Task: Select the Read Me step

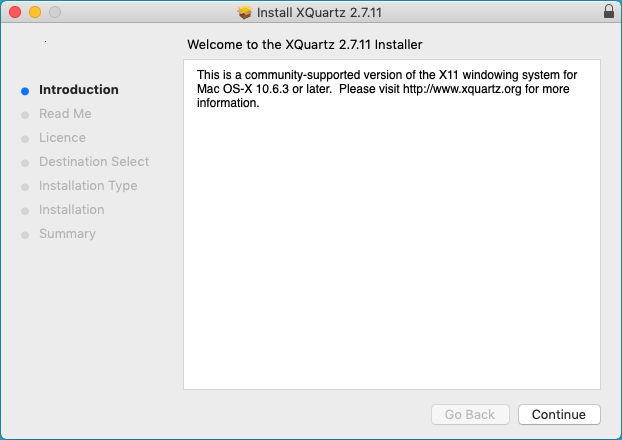Action: tap(65, 114)
